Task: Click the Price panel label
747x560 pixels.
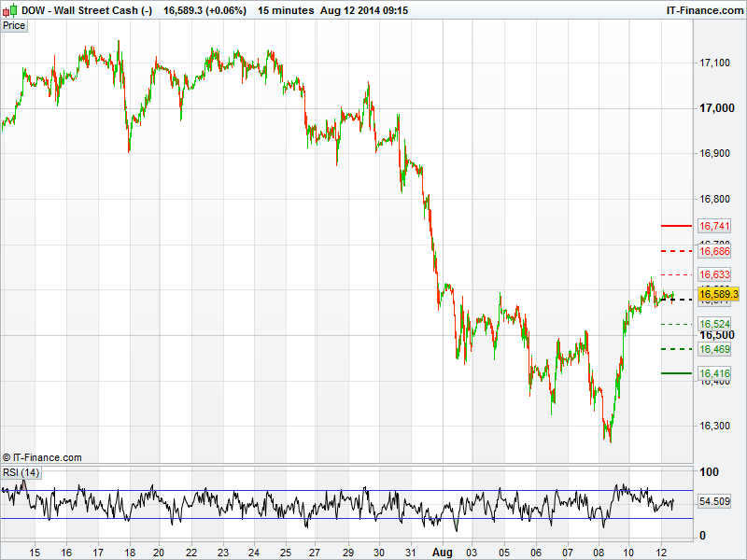Action: coord(14,26)
